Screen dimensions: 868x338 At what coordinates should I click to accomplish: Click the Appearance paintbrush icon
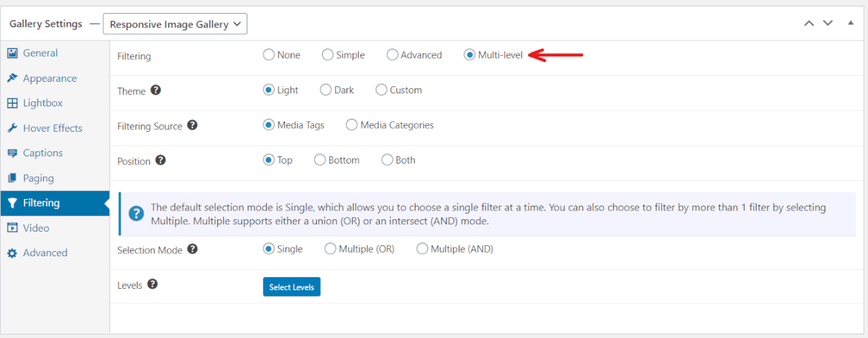click(x=12, y=78)
